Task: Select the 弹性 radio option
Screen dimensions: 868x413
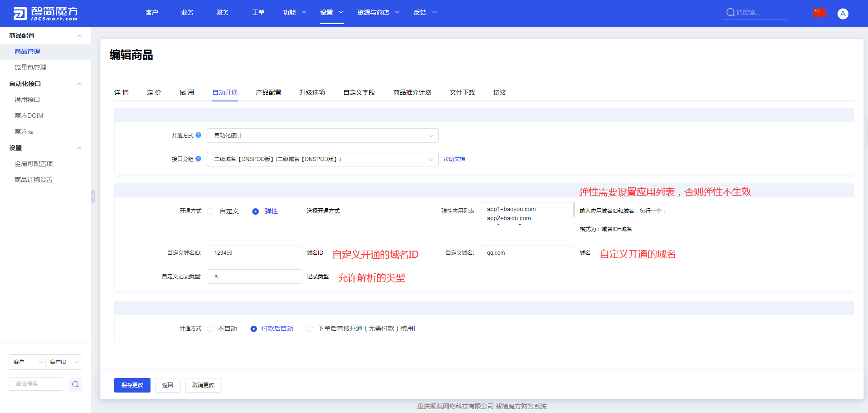Action: click(x=256, y=212)
